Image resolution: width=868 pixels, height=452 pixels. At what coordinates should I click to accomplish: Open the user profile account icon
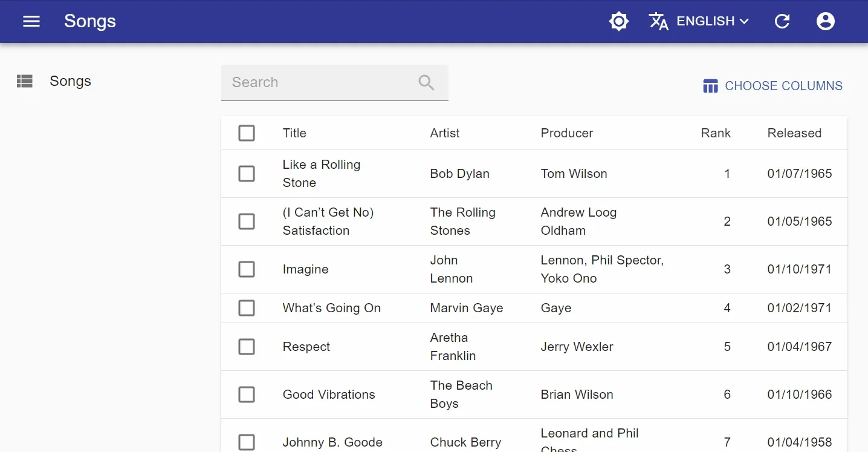coord(825,21)
